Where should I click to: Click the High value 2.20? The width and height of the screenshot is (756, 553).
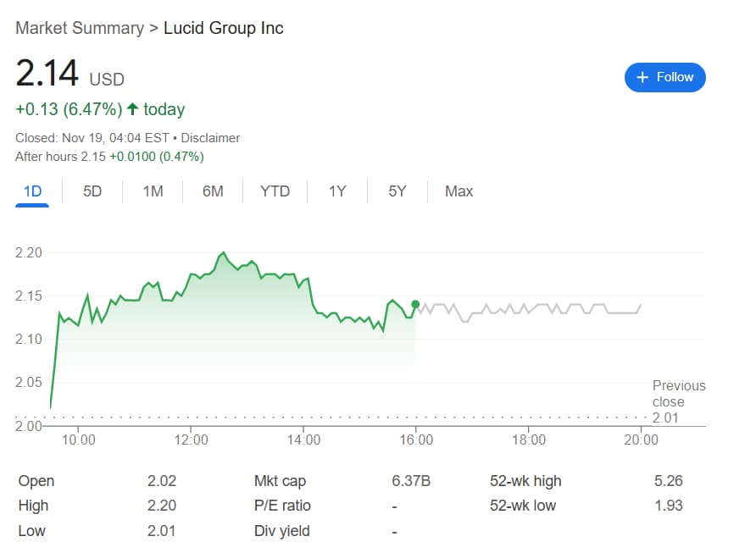(162, 506)
